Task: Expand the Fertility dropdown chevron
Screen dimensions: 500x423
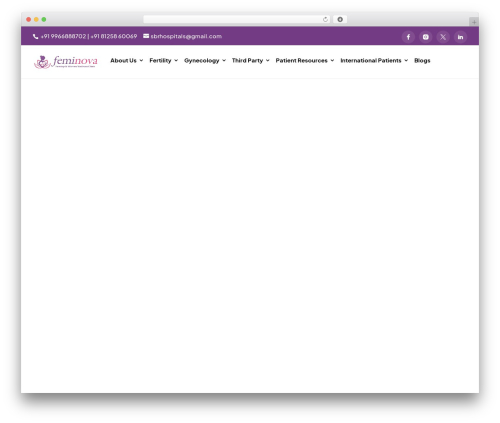Action: click(176, 60)
